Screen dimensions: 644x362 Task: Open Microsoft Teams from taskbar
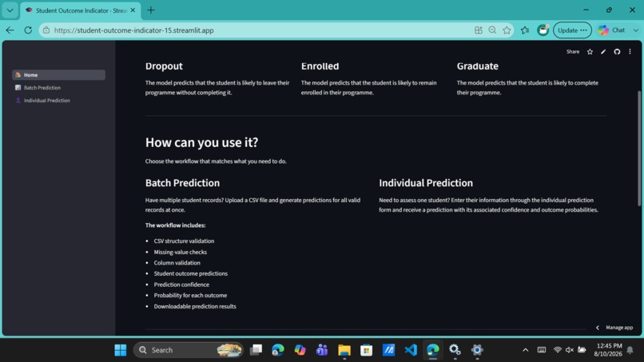(x=322, y=350)
